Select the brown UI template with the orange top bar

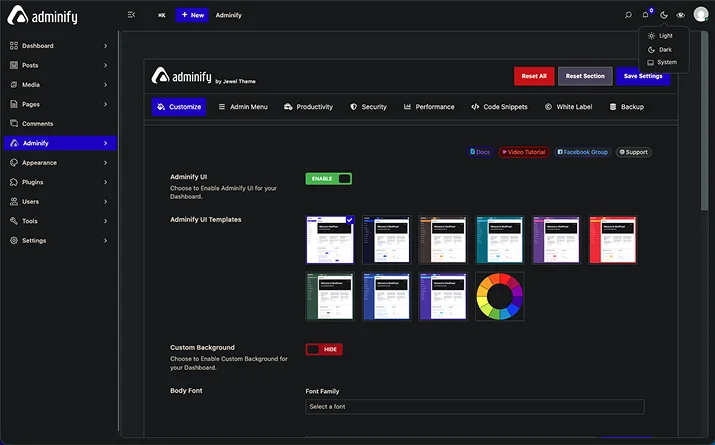tap(443, 240)
